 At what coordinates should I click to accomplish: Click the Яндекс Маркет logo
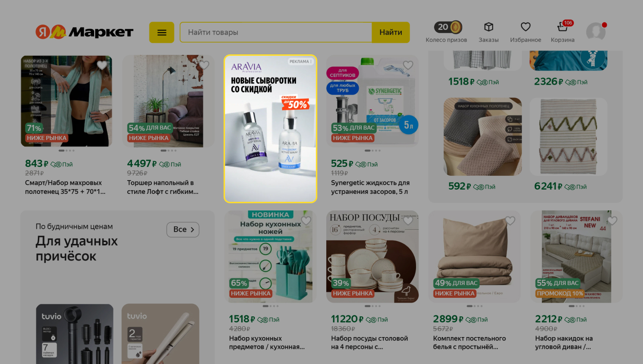85,32
